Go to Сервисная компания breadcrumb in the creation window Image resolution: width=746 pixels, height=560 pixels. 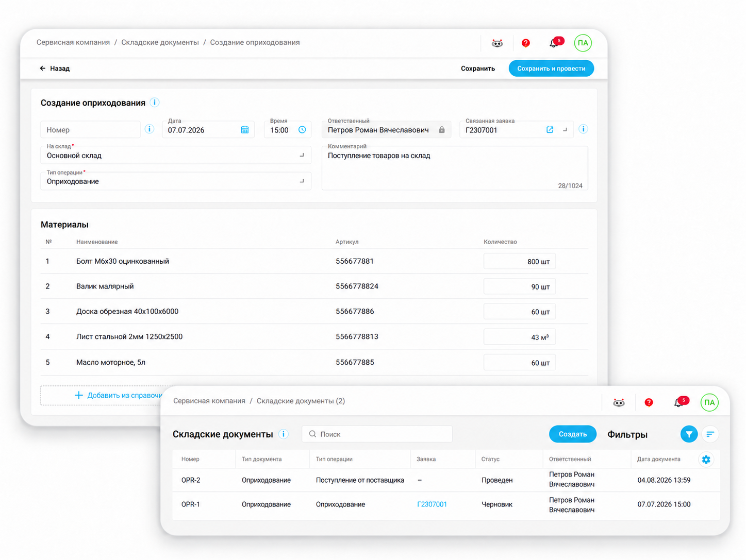coord(73,42)
